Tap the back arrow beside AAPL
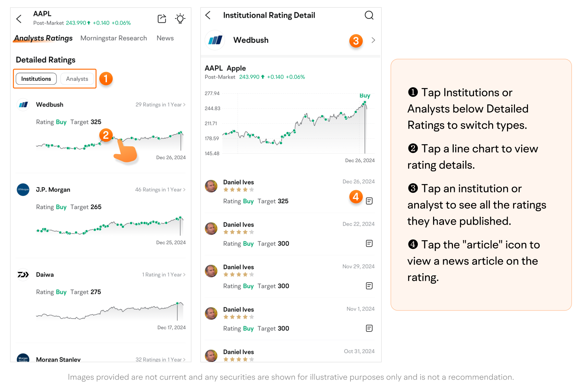This screenshot has width=582, height=392. coord(19,19)
